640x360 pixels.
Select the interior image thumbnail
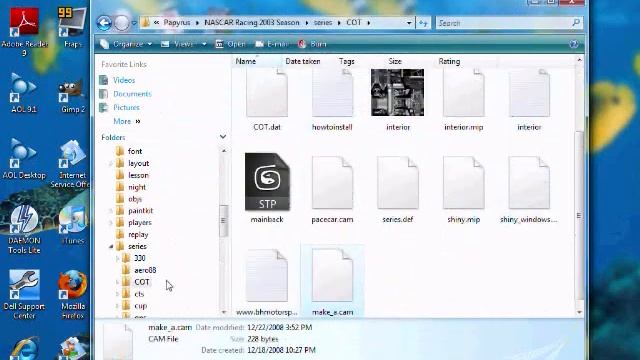398,92
